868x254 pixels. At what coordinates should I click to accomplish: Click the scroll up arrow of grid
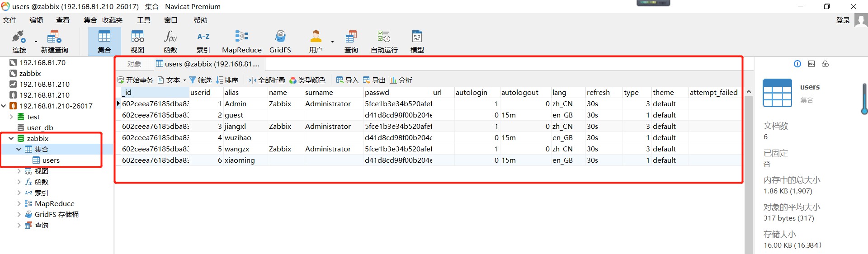tap(749, 92)
